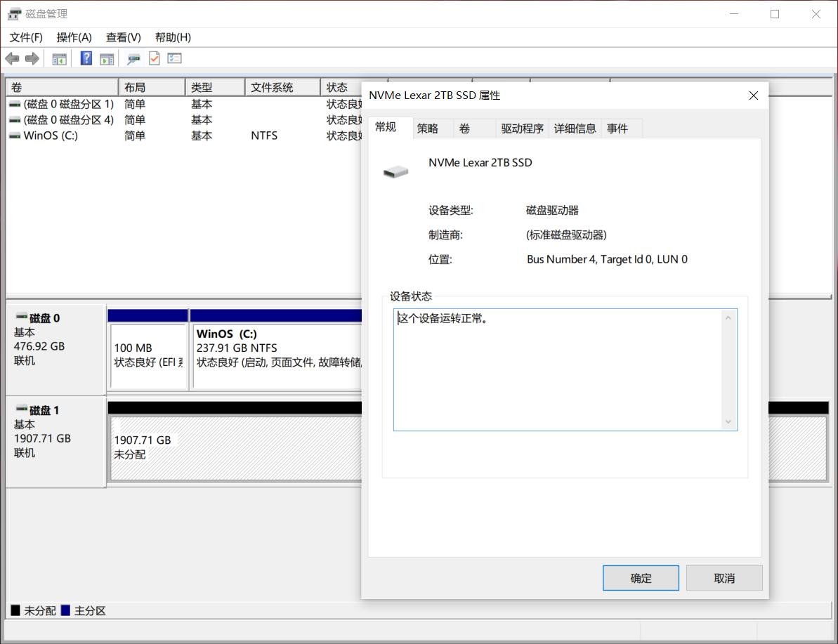Click the 取消 button

point(724,577)
